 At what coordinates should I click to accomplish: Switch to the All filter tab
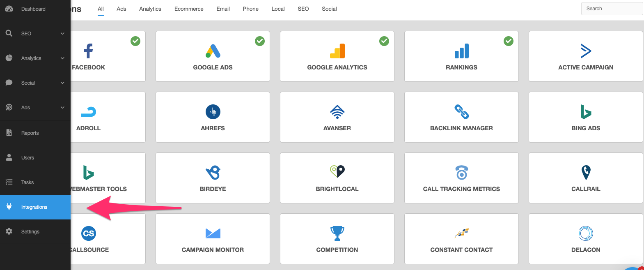pyautogui.click(x=101, y=9)
